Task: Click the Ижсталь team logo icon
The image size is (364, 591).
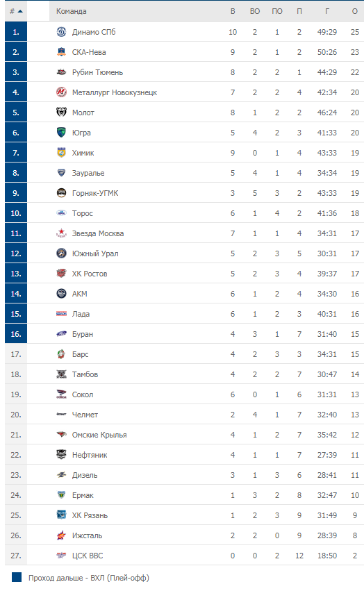Action: (x=61, y=535)
